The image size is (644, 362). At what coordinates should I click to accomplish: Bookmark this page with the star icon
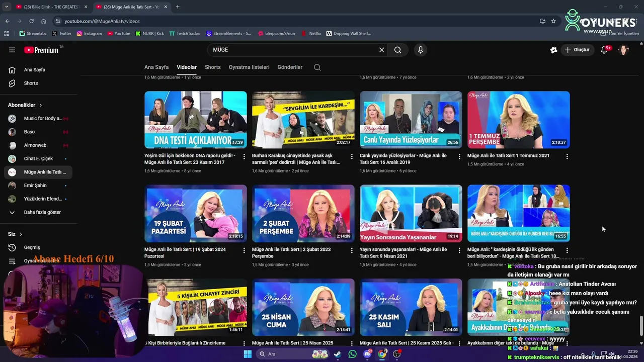pyautogui.click(x=553, y=21)
